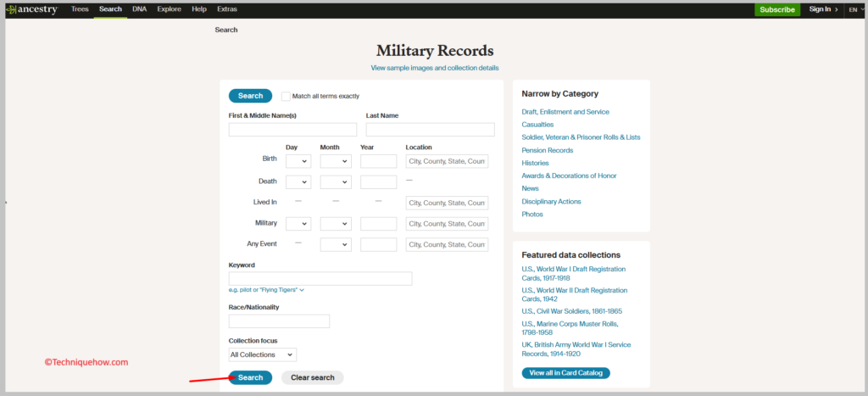Open the Any Event Month dropdown

336,244
